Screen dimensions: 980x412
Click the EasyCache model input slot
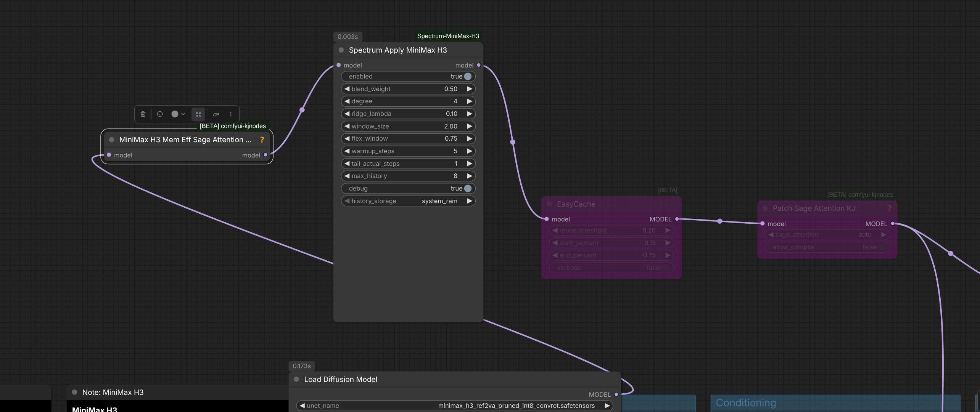[x=547, y=219]
